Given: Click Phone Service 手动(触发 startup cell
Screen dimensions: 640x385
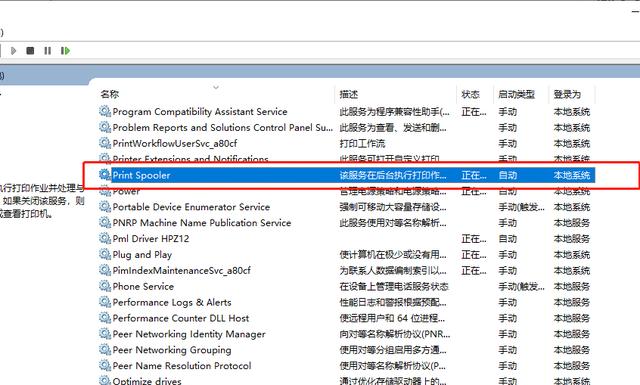Looking at the screenshot, I should tap(521, 286).
